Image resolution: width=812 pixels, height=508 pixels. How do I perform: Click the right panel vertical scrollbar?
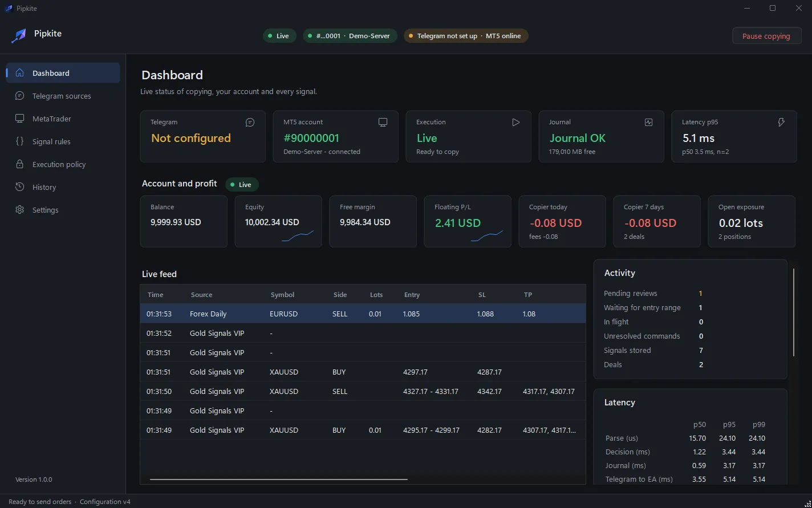click(794, 312)
